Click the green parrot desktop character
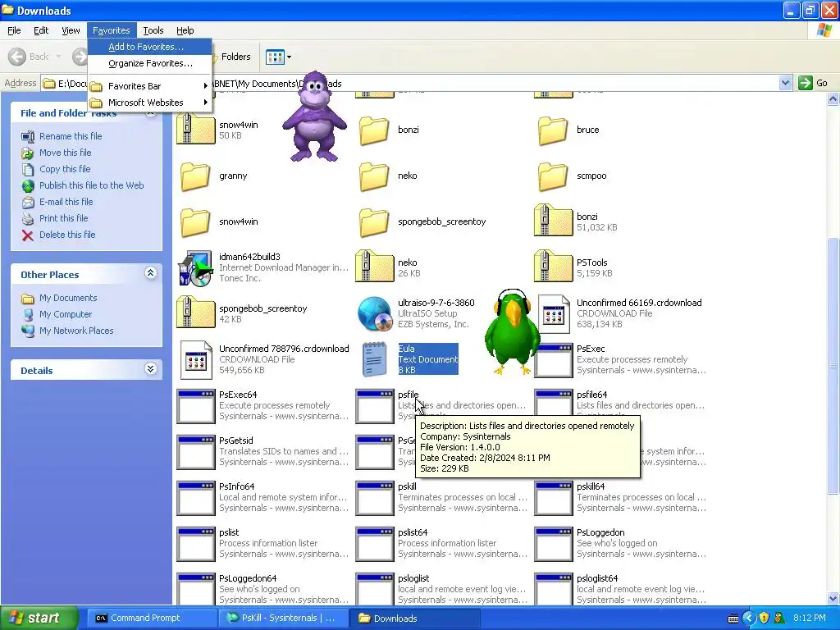840x630 pixels. (512, 332)
